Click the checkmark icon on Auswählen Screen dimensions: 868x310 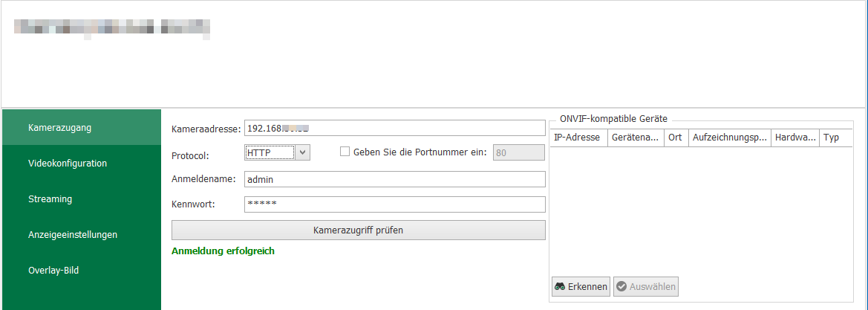pyautogui.click(x=621, y=287)
